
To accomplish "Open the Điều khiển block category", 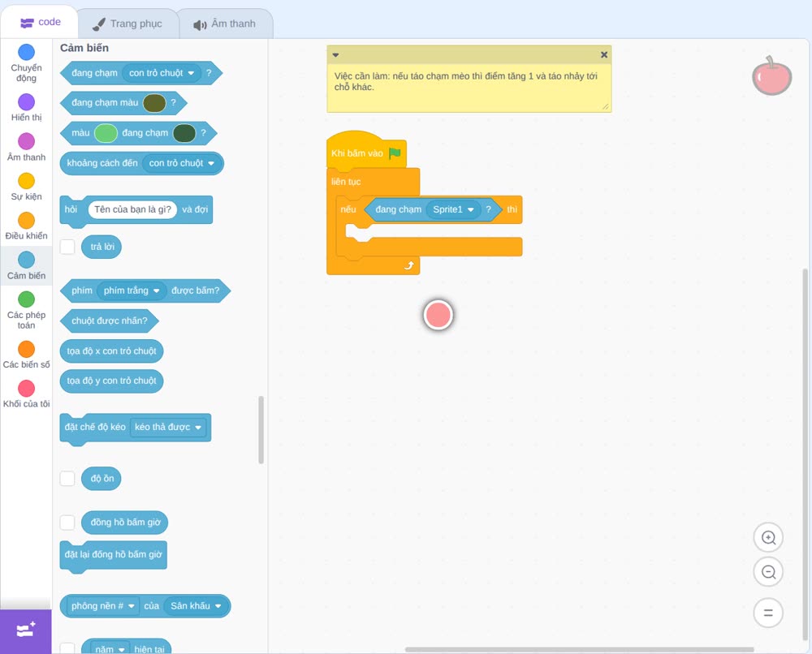I will click(x=26, y=226).
